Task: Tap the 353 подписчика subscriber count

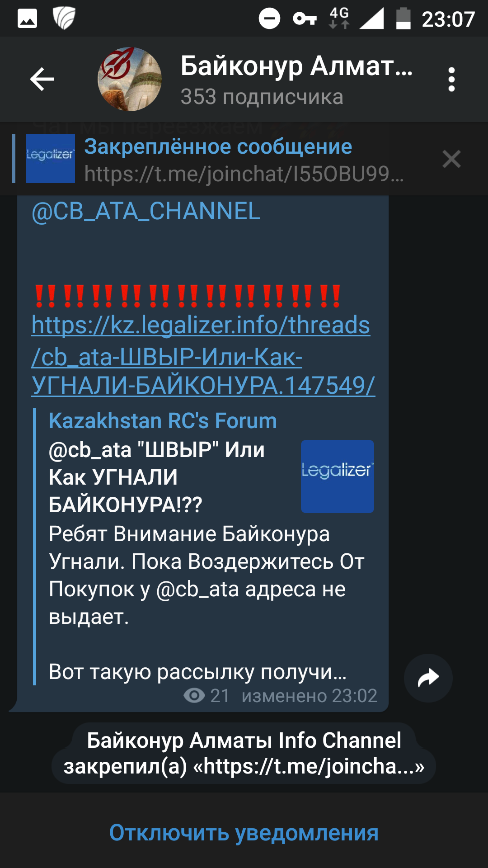Action: (262, 97)
